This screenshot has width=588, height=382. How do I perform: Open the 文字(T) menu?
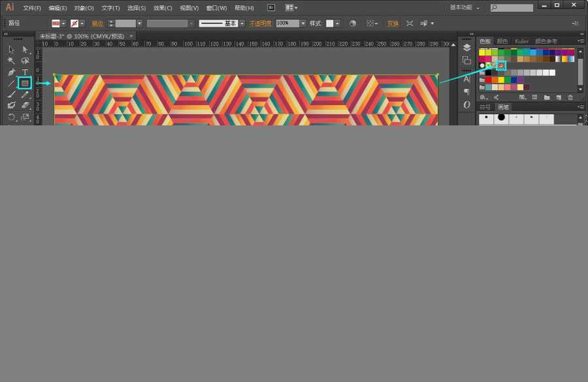click(x=110, y=8)
